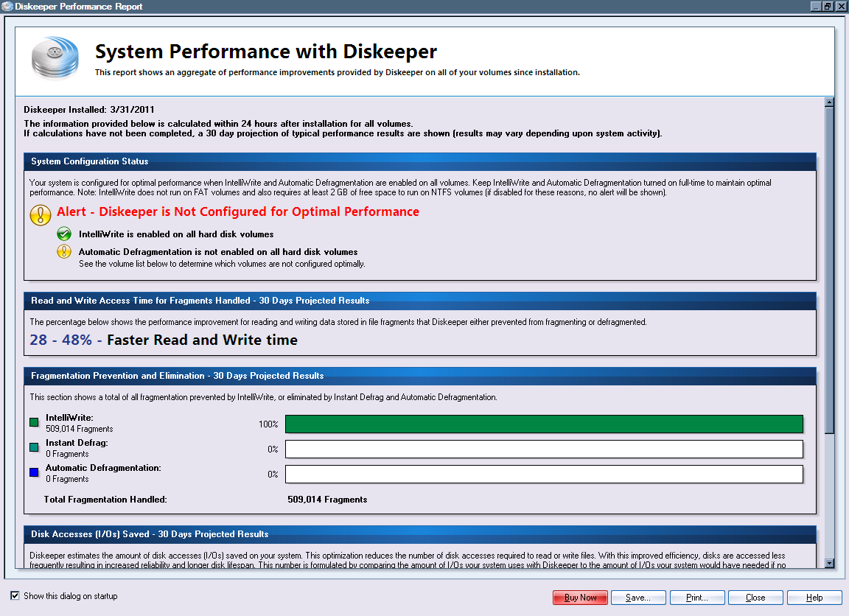Click the yellow Automatic Defragmentation warning icon
The width and height of the screenshot is (849, 616).
point(64,252)
